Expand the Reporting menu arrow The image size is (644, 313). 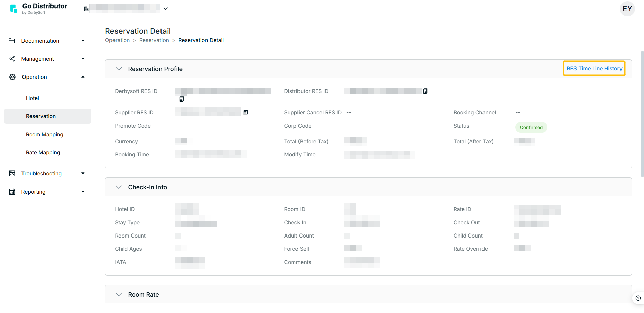click(83, 192)
